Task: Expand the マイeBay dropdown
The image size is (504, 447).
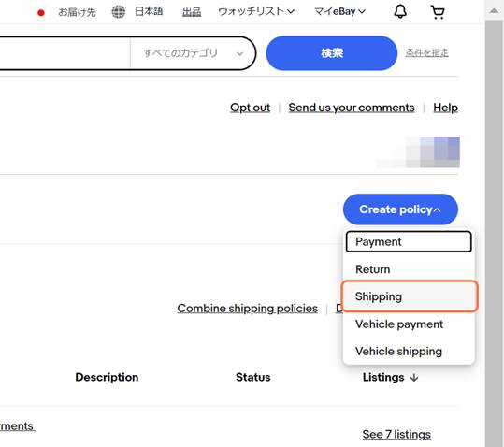Action: pos(339,12)
